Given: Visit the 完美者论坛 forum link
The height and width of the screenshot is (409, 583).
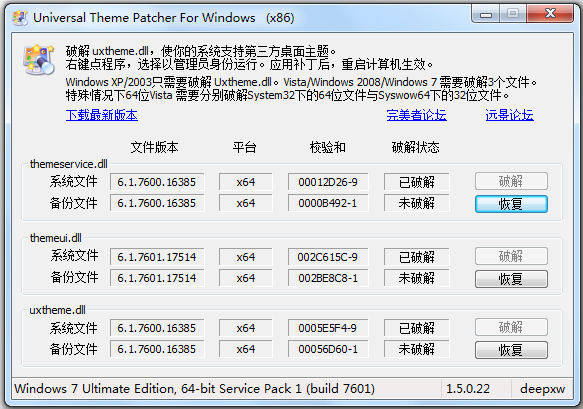Looking at the screenshot, I should [416, 115].
